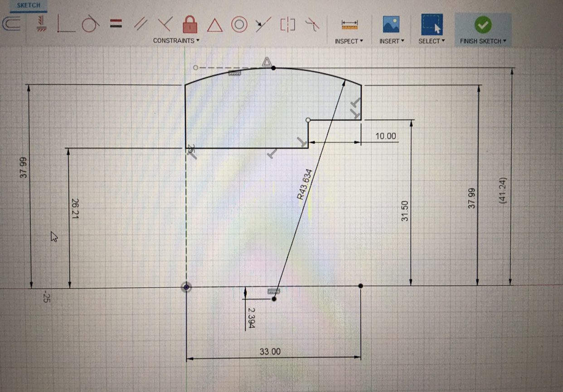This screenshot has width=563, height=392.
Task: Expand the SELECT dropdown
Action: [432, 41]
